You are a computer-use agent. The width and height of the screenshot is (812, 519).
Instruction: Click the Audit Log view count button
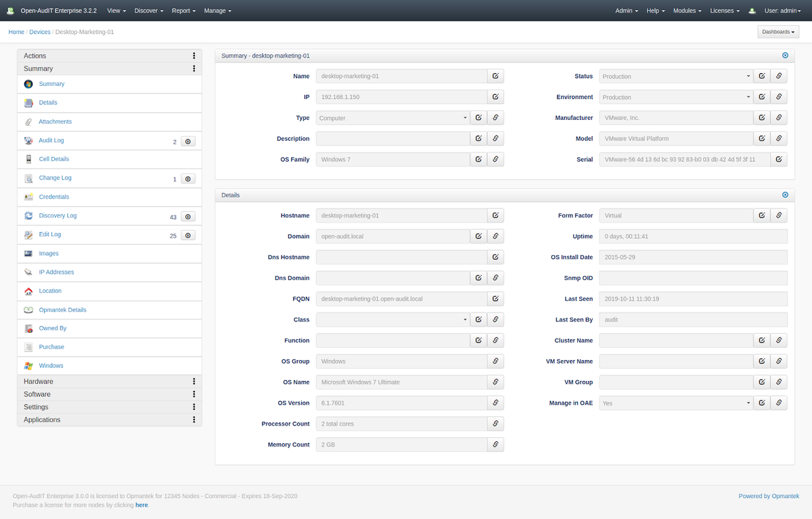tap(189, 141)
